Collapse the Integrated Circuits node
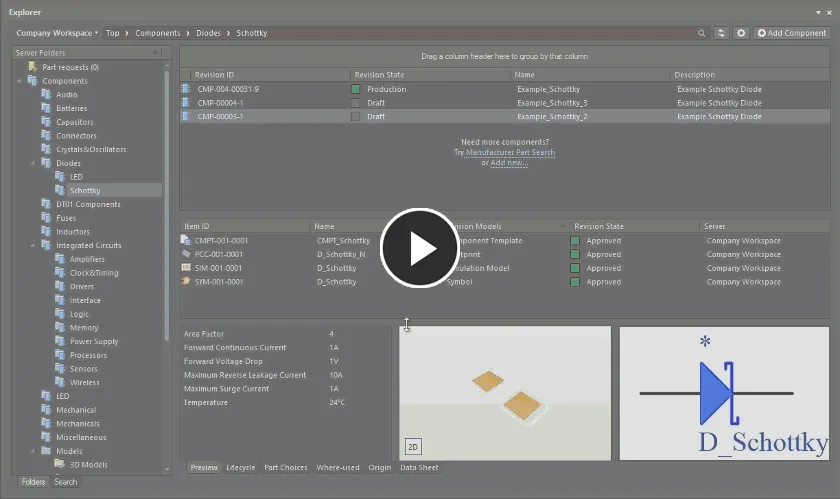The width and height of the screenshot is (840, 499). [33, 245]
